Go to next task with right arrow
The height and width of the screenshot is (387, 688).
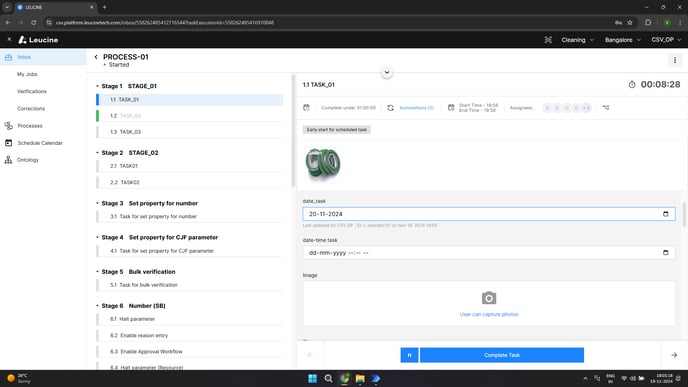pos(674,355)
